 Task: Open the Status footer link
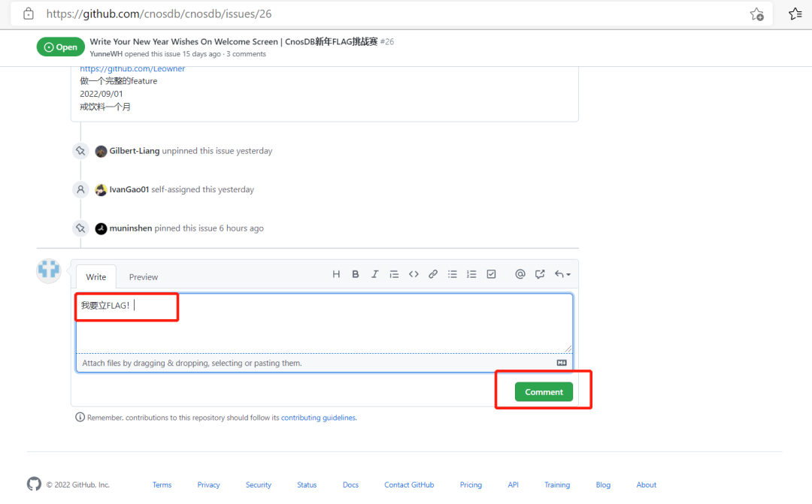(307, 485)
